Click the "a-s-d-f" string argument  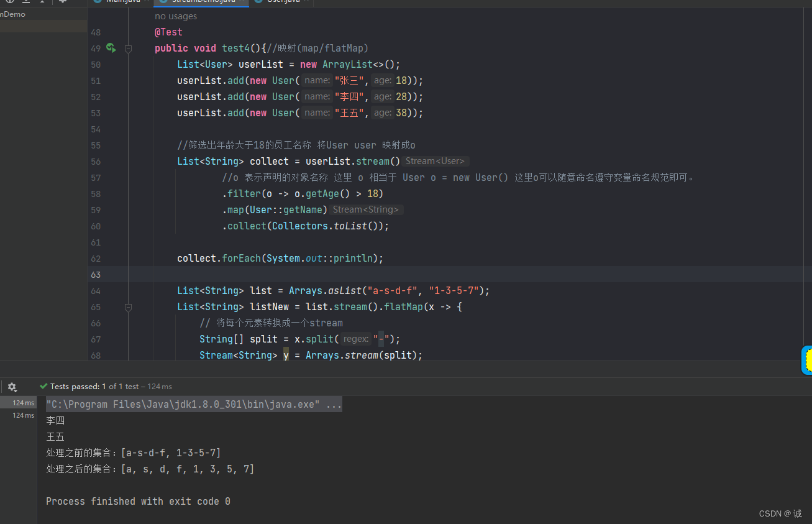392,291
